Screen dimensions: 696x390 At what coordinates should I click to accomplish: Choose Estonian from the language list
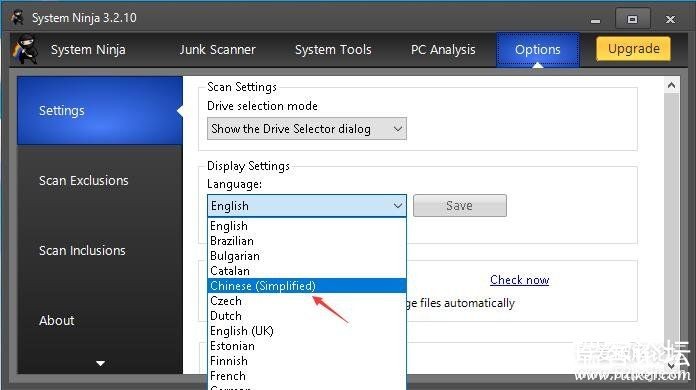click(x=307, y=346)
